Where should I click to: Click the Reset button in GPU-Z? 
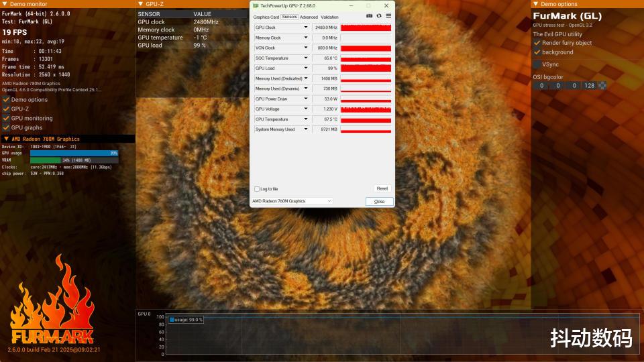click(382, 189)
